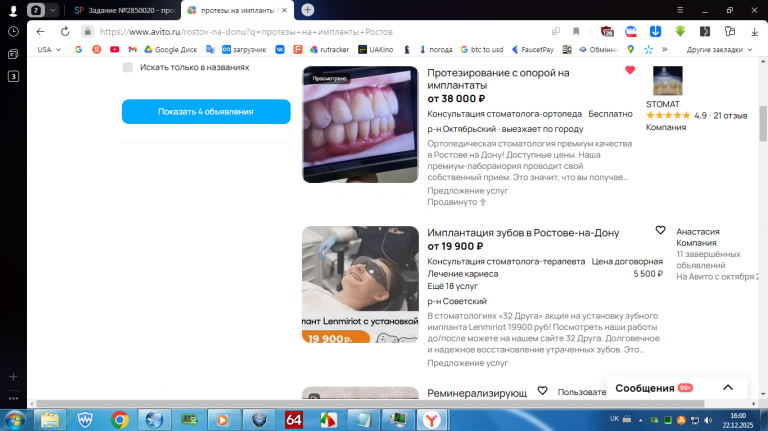Open UAKino bookmark

pos(376,49)
